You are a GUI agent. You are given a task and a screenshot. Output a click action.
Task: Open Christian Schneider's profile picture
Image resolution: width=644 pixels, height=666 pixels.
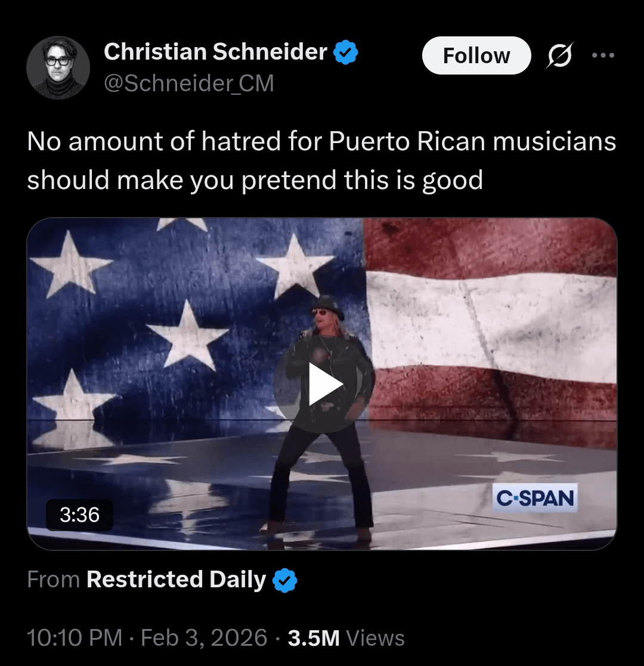coord(58,68)
